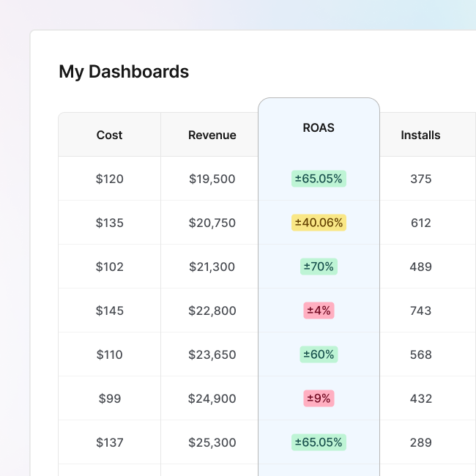
Task: Click the red ±4% ROAS badge
Action: click(x=319, y=310)
